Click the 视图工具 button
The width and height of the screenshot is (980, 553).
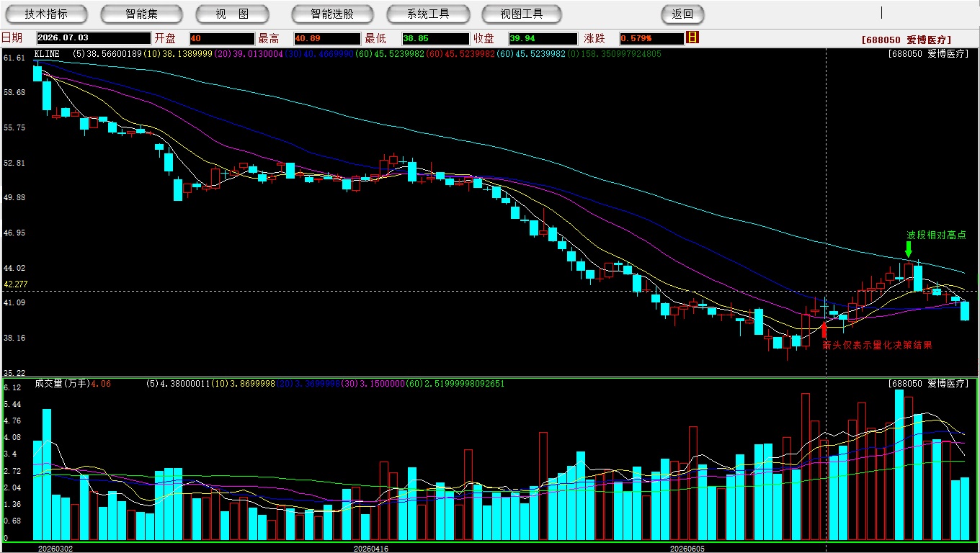point(522,14)
